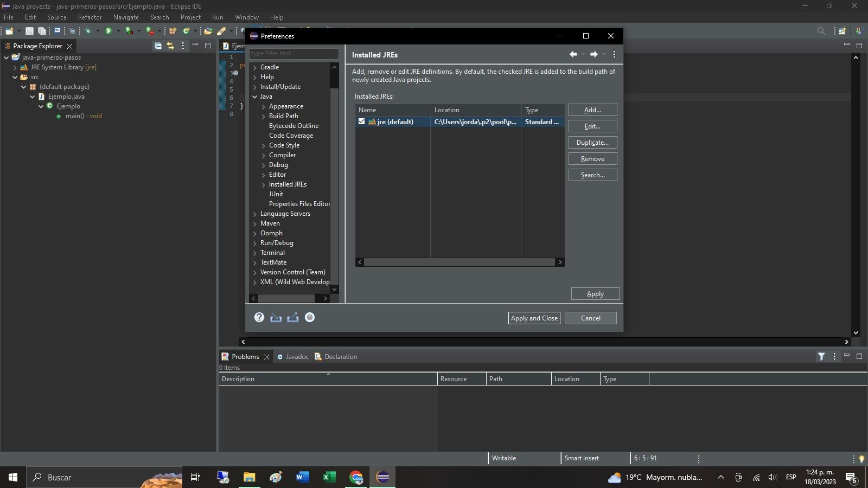Toggle Link with Editor in Package Explorer

click(170, 46)
